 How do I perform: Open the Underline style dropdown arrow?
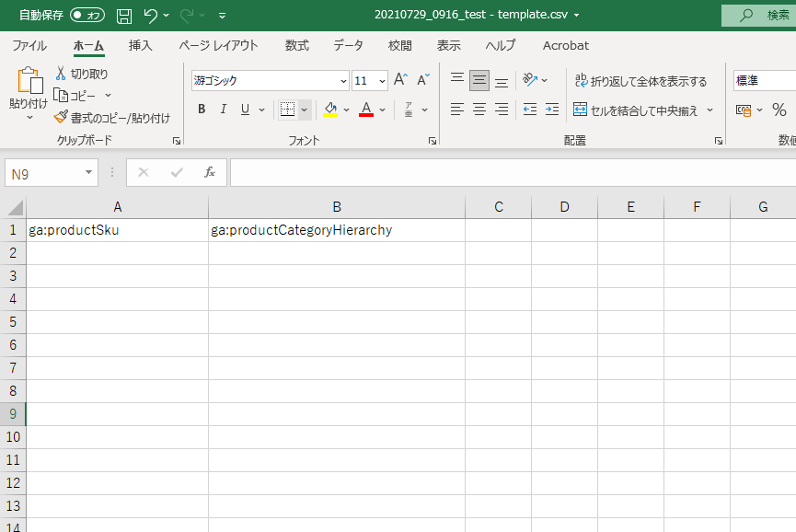(262, 110)
